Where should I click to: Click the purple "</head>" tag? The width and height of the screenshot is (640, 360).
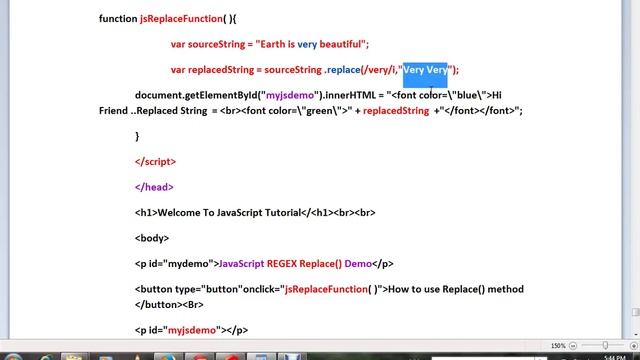pyautogui.click(x=154, y=187)
